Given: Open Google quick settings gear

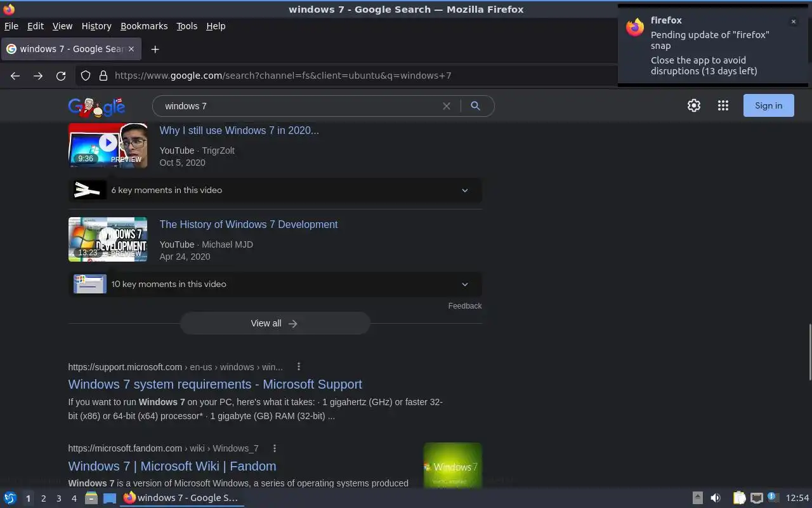Looking at the screenshot, I should tap(694, 106).
